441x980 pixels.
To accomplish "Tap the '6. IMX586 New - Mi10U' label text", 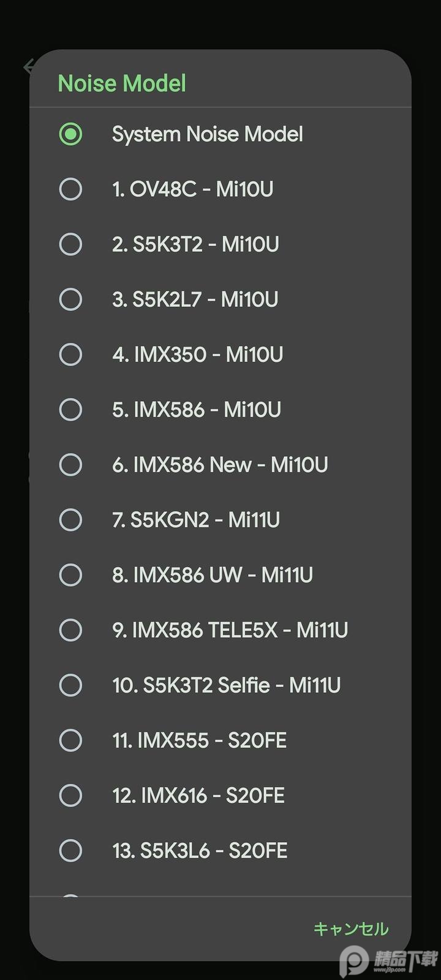I will pos(220,465).
